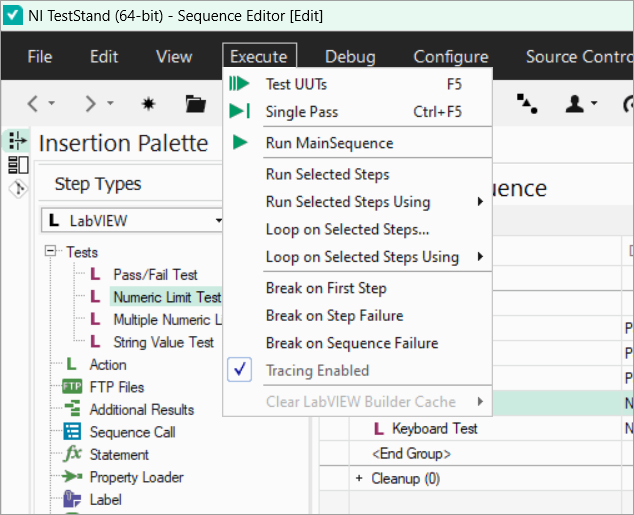This screenshot has height=515, width=634.
Task: Click the String Value Test L icon
Action: click(x=95, y=342)
